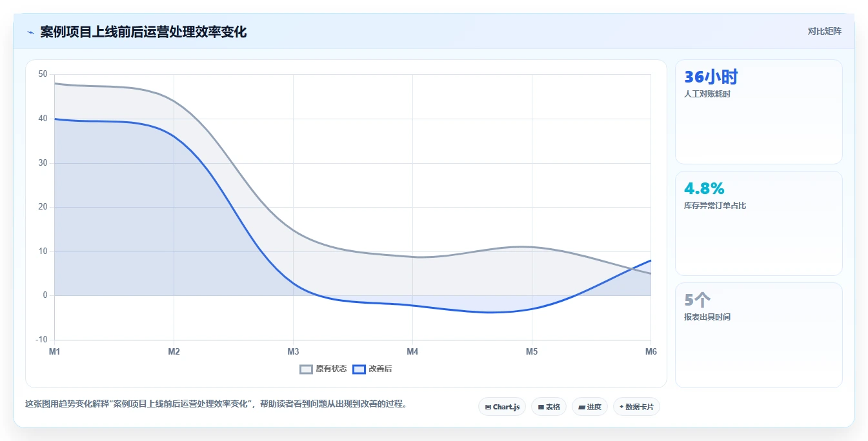Click the M1 axis label
868x441 pixels.
(x=54, y=351)
